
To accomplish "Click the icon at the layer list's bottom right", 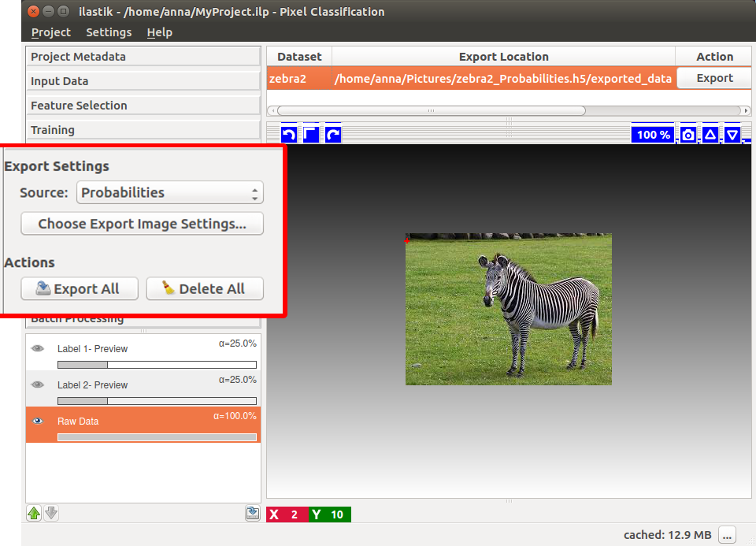I will pyautogui.click(x=252, y=514).
